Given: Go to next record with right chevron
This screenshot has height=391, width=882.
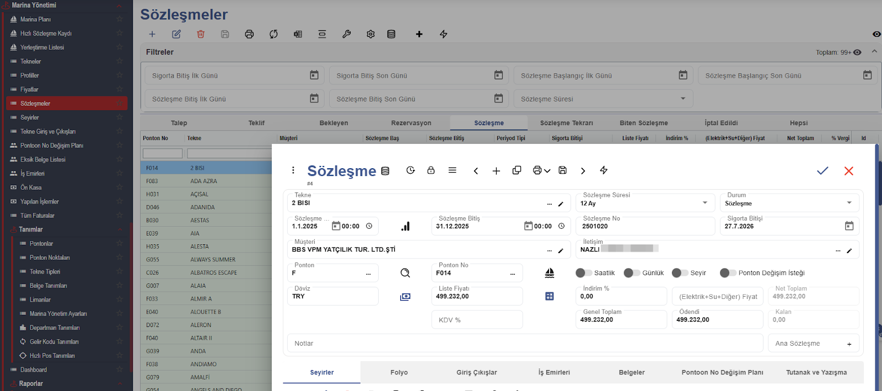Looking at the screenshot, I should tap(583, 171).
